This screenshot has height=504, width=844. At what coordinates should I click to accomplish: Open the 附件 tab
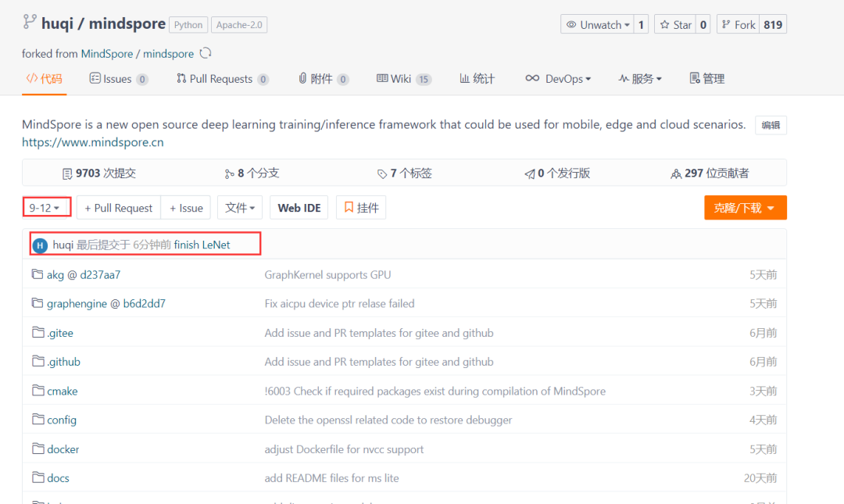tap(324, 79)
